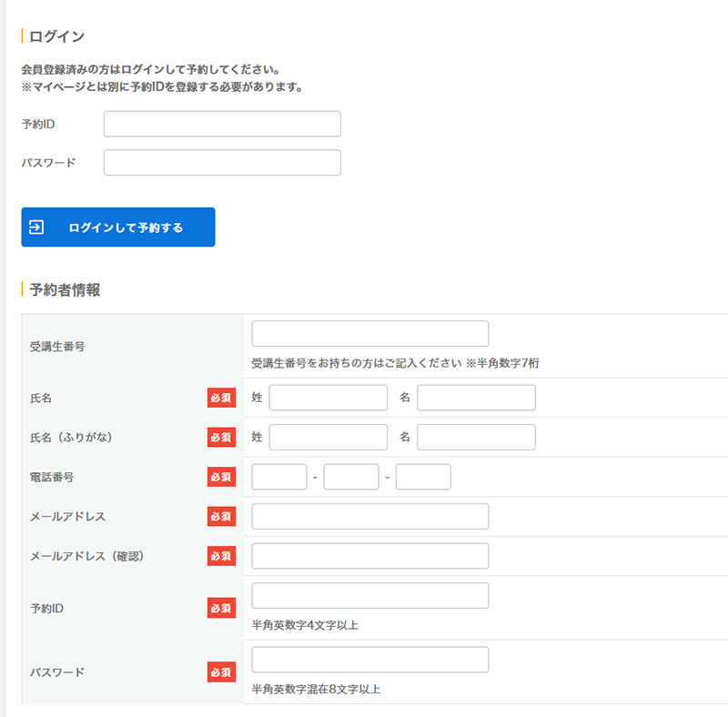
Task: Click the login arrow icon on blue button
Action: point(37,227)
